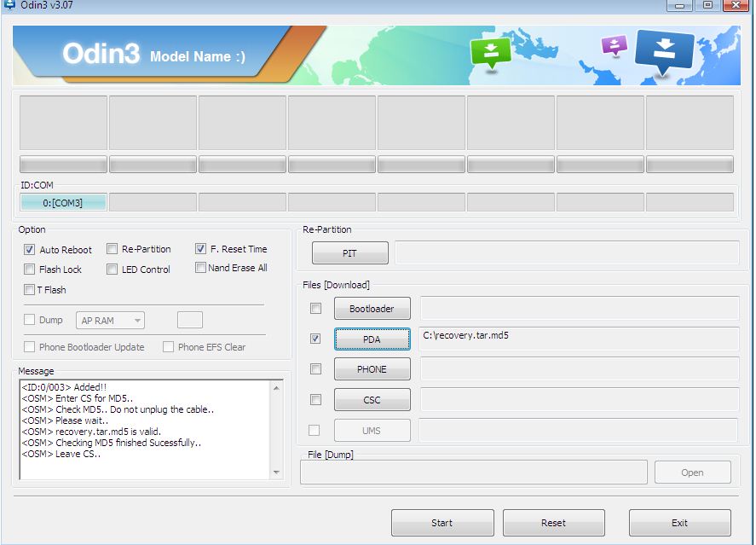Open the AP RAM dropdown
Viewport: 756px width, 545px height.
tap(111, 321)
